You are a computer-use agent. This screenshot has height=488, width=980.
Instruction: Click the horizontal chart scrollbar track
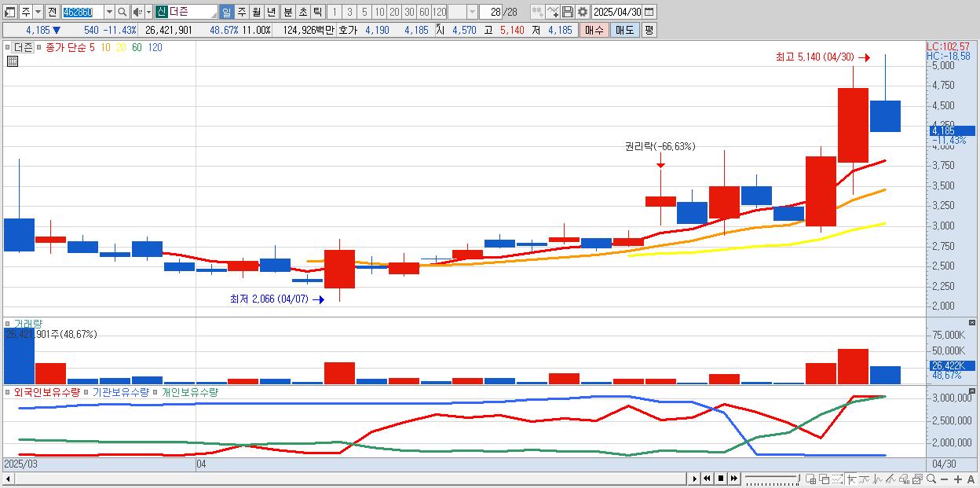[349, 479]
